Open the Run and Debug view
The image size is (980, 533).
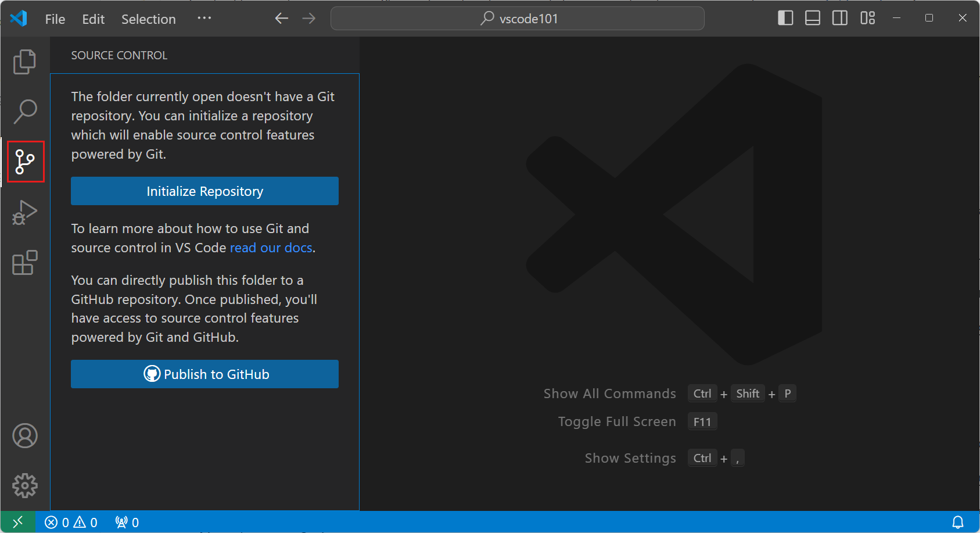(x=24, y=212)
